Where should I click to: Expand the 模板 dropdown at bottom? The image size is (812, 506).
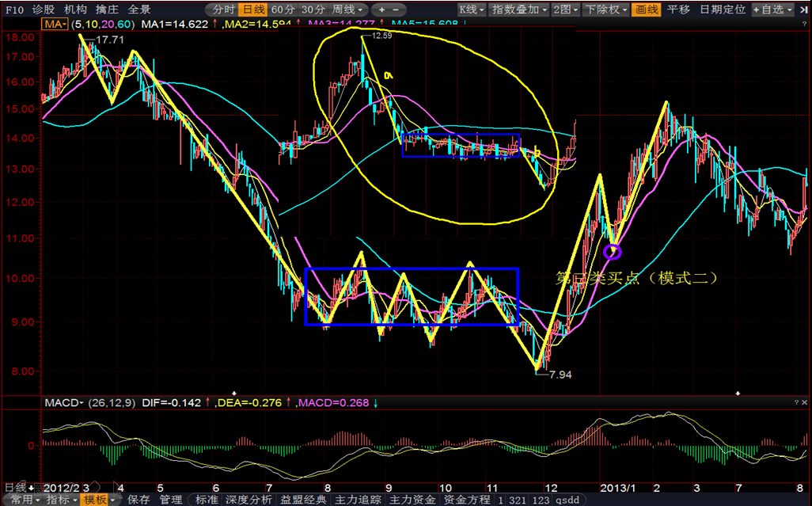(x=100, y=500)
